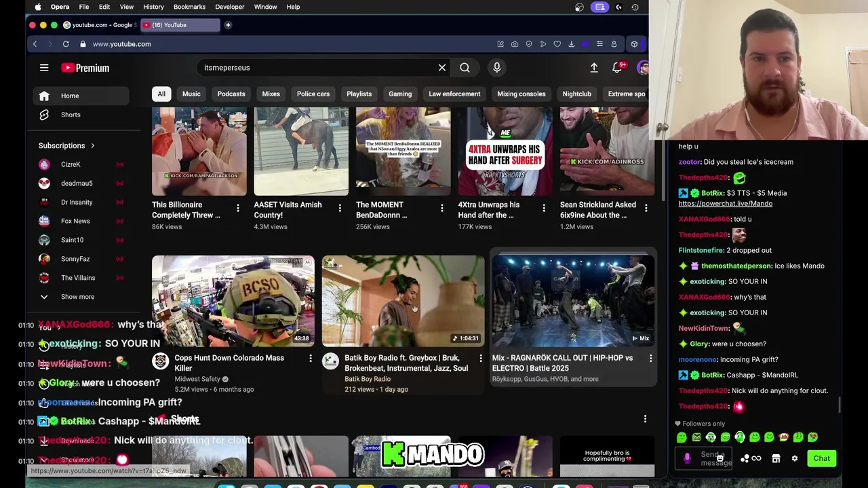868x488 pixels.
Task: Open emoji picker in message box
Action: click(719, 459)
